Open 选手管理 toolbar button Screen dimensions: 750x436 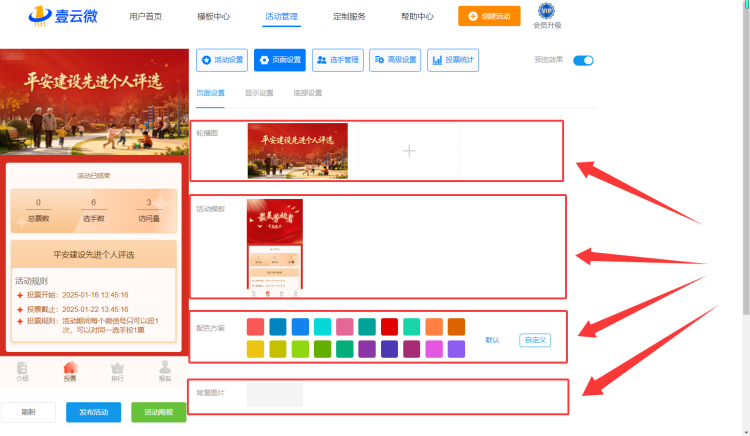(x=338, y=60)
